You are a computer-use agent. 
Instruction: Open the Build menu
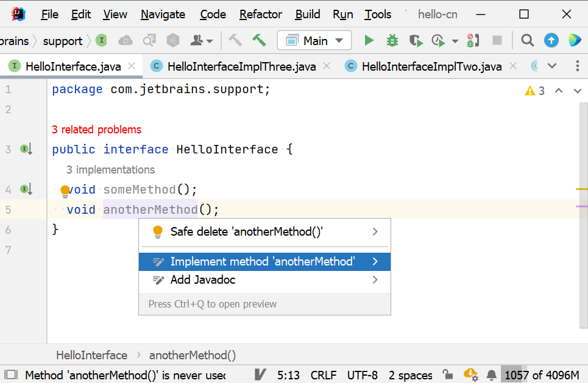[308, 14]
